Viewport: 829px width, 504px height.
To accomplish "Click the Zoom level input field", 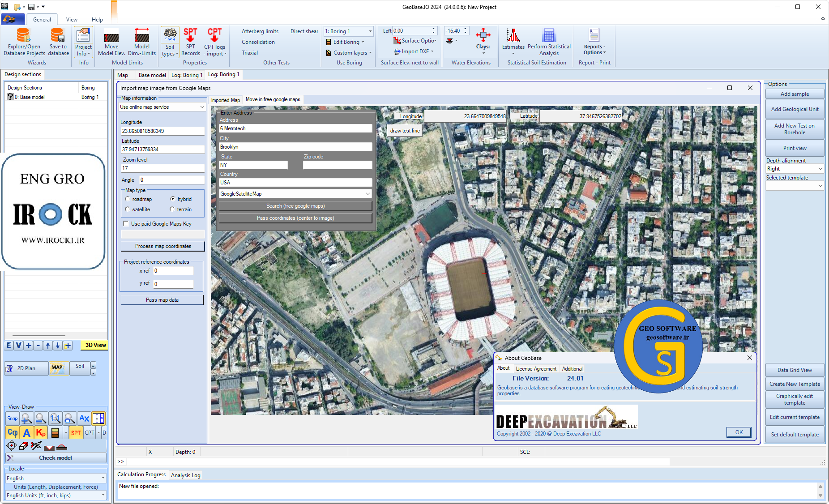I will 162,168.
